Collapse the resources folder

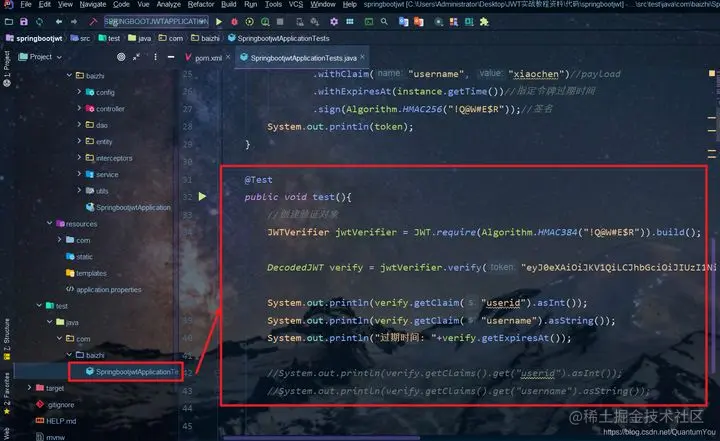[50, 223]
